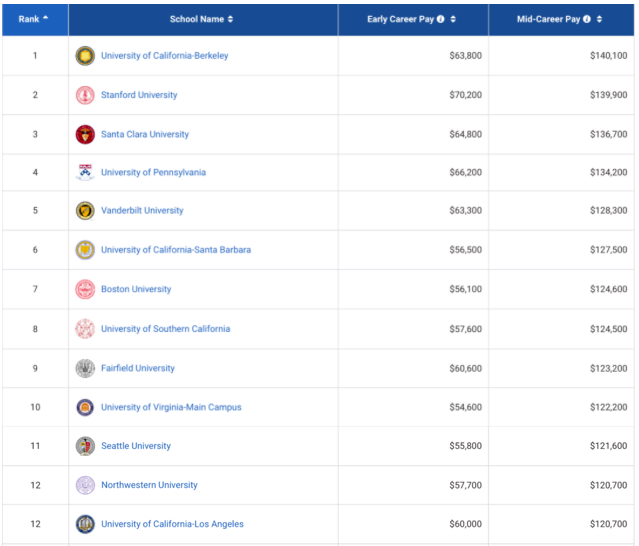Click the Fairfield University seal

[x=85, y=368]
